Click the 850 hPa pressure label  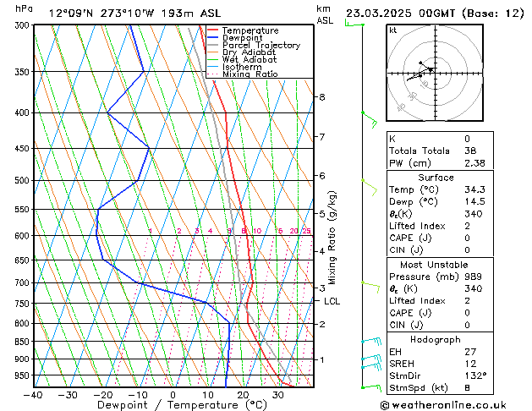(x=24, y=342)
